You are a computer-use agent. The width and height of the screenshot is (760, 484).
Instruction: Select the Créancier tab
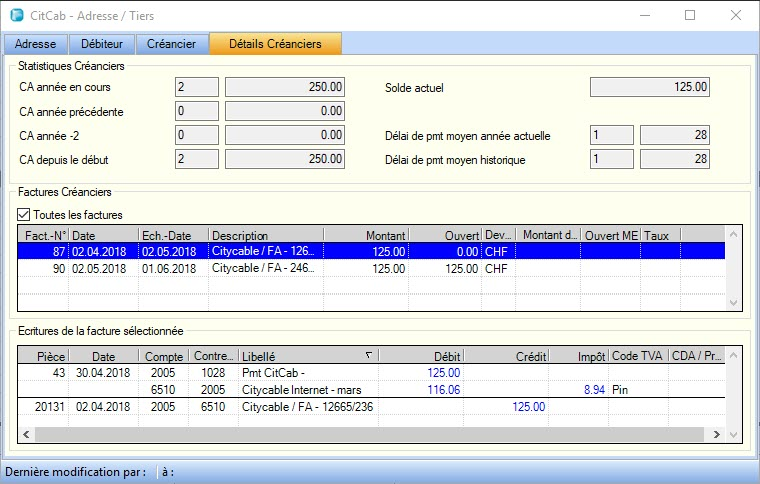[x=173, y=44]
